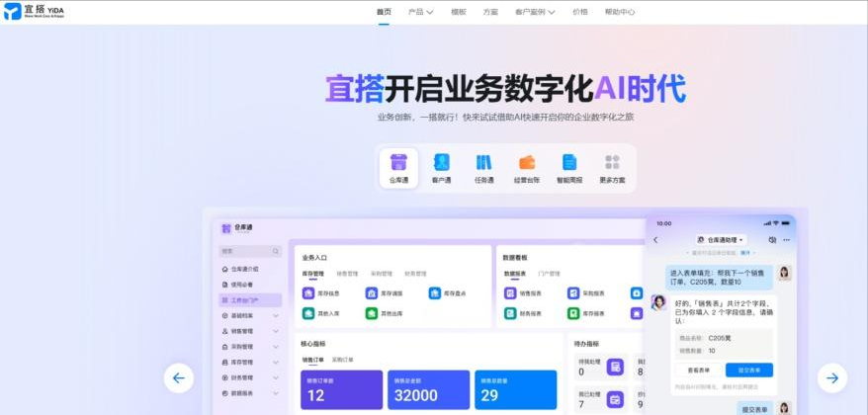The height and width of the screenshot is (415, 868).
Task: Click the stat card showing 32000
Action: tap(428, 390)
